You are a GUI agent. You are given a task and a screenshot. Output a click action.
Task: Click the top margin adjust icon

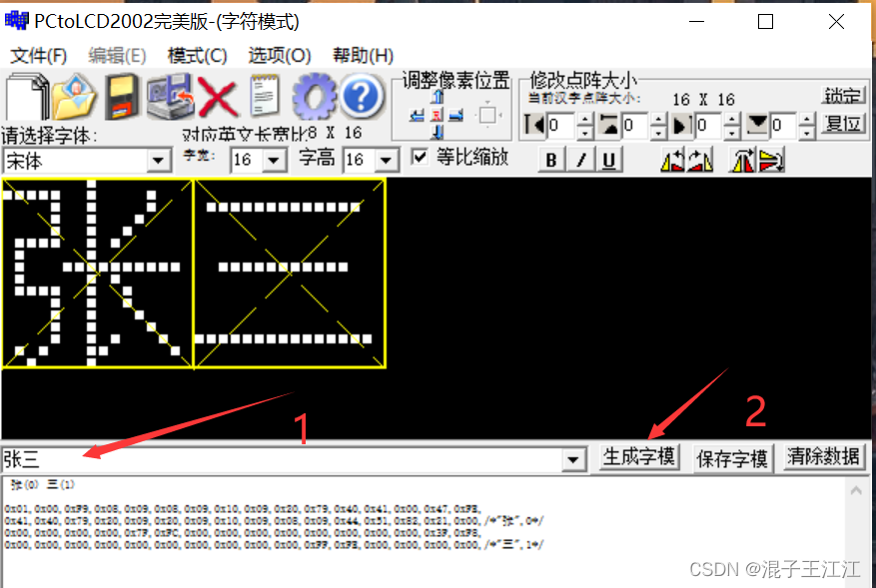tap(609, 125)
